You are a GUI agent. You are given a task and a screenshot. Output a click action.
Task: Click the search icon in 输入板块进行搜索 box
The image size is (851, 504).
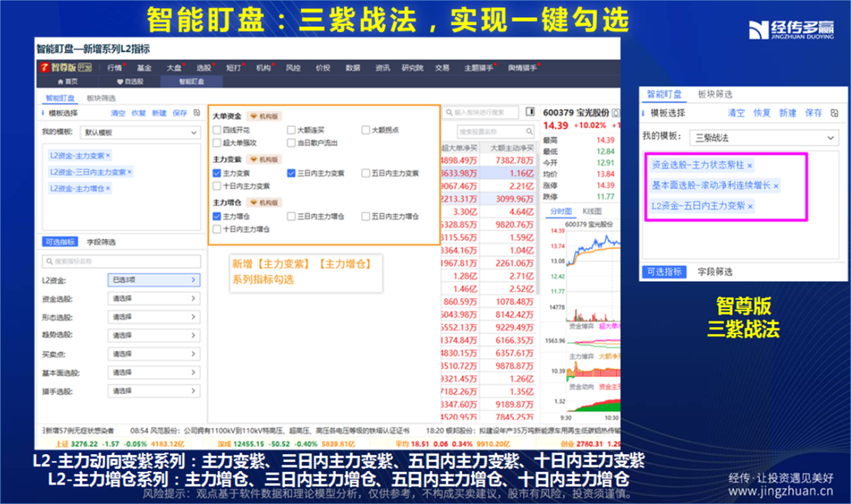(449, 112)
